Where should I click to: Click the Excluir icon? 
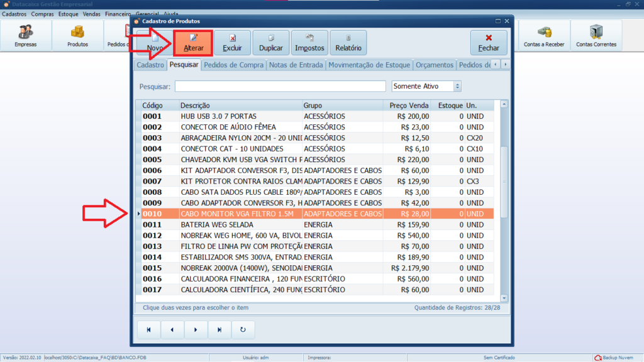tap(233, 42)
